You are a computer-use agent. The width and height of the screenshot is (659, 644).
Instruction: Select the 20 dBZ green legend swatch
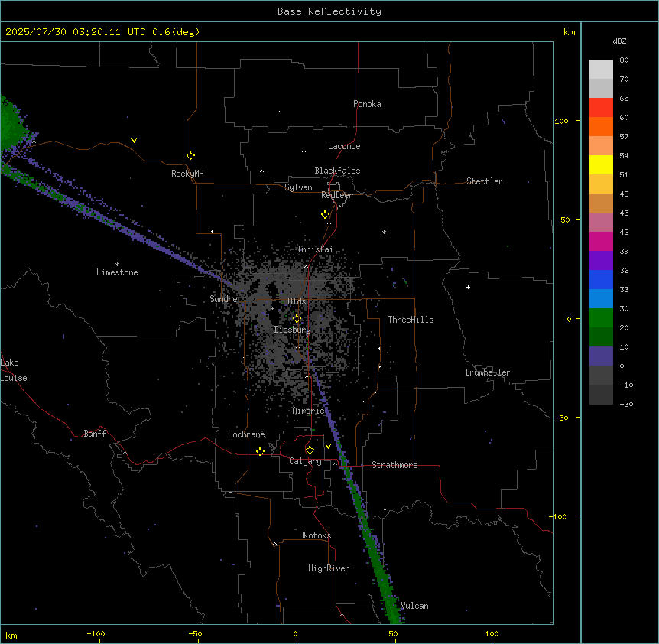tap(601, 337)
